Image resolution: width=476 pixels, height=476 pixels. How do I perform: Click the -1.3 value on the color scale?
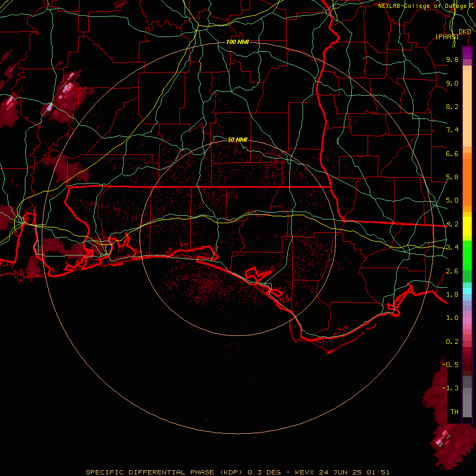(x=451, y=388)
